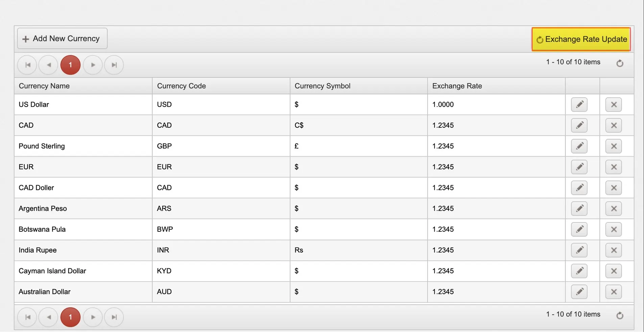Delete the Pound Sterling currency
The height and width of the screenshot is (332, 644).
click(614, 146)
